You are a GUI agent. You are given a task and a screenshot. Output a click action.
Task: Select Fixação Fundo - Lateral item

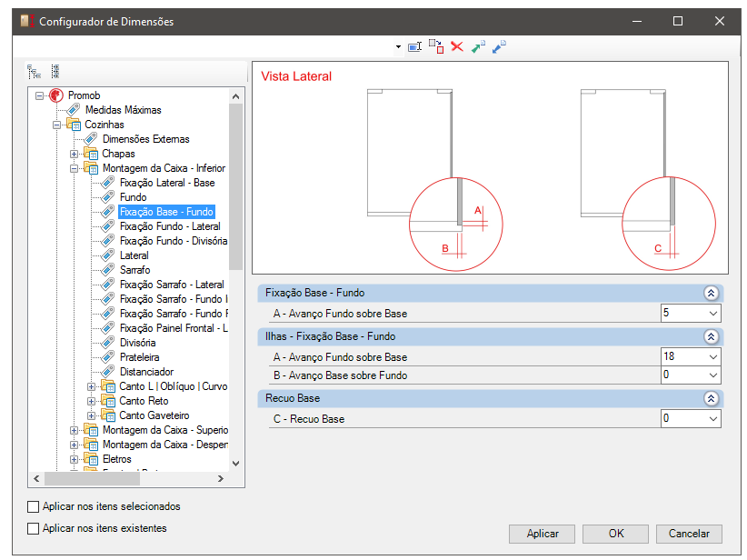click(x=170, y=226)
